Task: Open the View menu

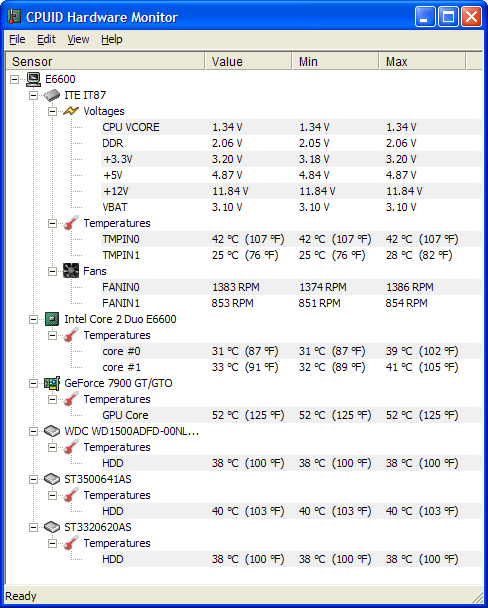Action: [78, 39]
